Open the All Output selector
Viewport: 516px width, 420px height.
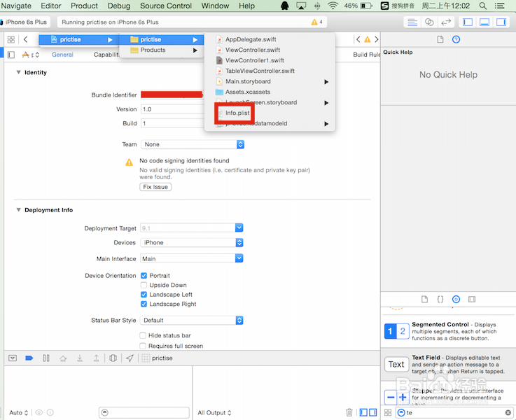(x=214, y=412)
